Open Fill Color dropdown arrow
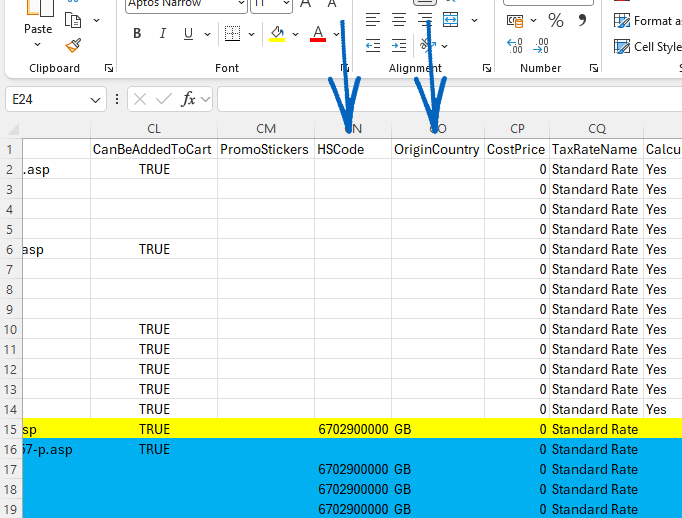682x518 pixels. [295, 34]
